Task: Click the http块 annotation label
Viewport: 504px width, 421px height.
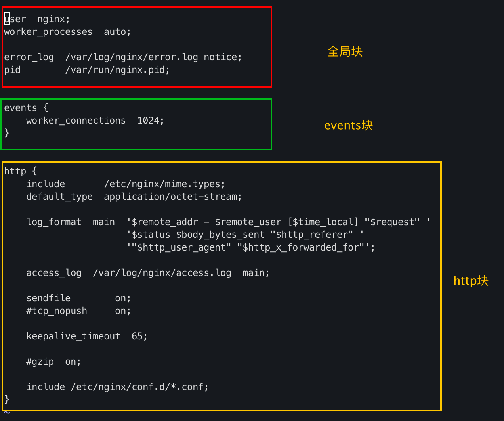Action: tap(471, 281)
